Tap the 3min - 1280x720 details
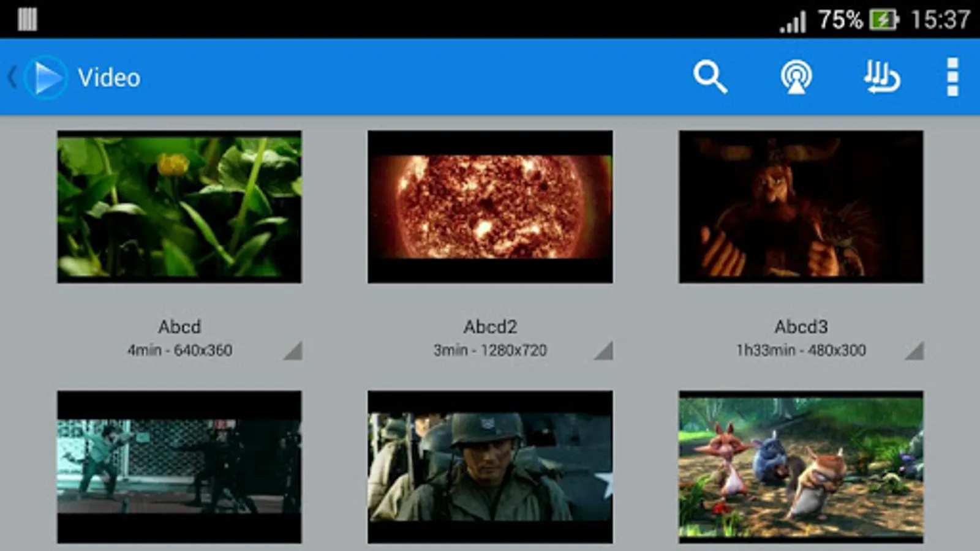 [x=490, y=350]
